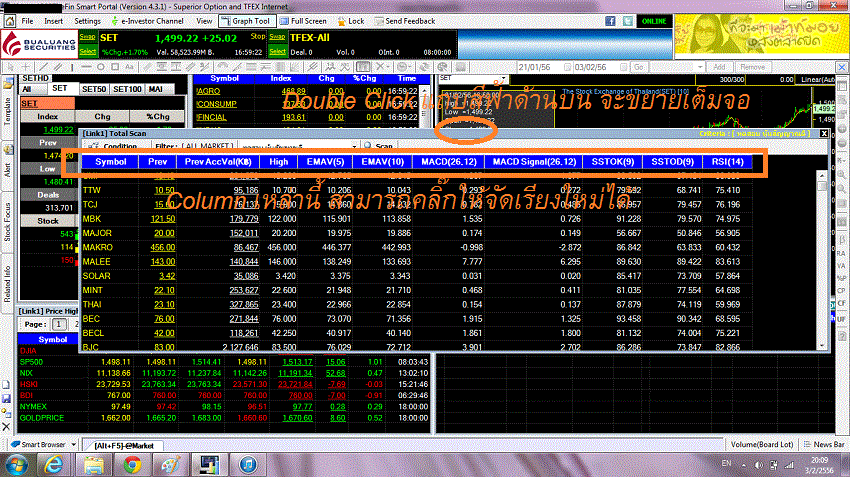Select the parallel lines drawing tool
This screenshot has width=850, height=477.
[x=57, y=67]
